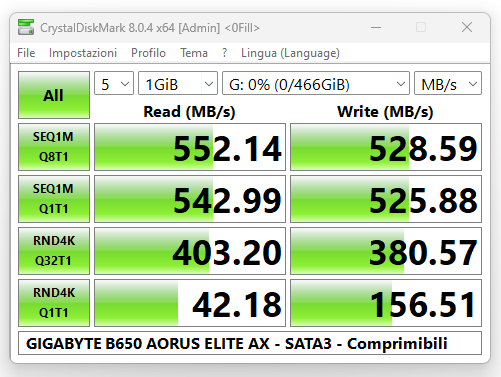Screen dimensions: 501x377
Task: Open the drive selector G: 0% (0/466GiB)
Action: [316, 83]
